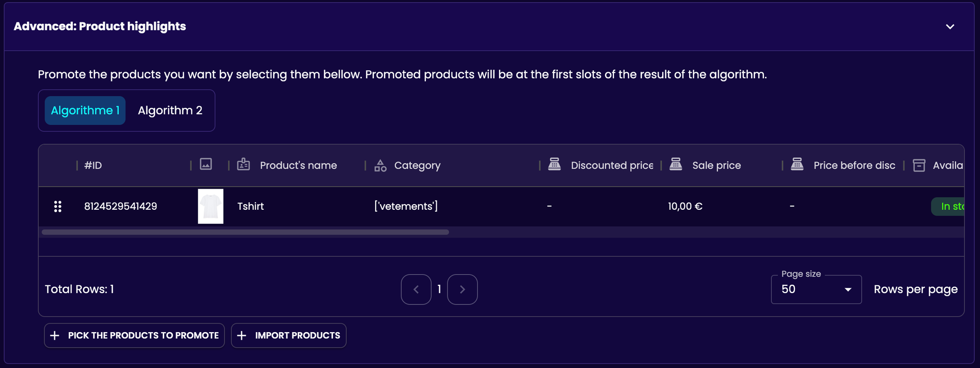Click Pick the Products to Promote button

tap(134, 336)
